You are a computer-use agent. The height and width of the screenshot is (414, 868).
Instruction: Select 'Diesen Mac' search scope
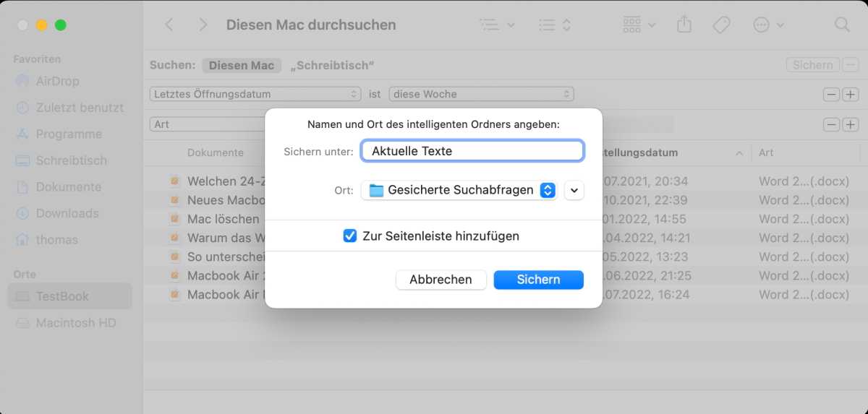click(x=242, y=65)
